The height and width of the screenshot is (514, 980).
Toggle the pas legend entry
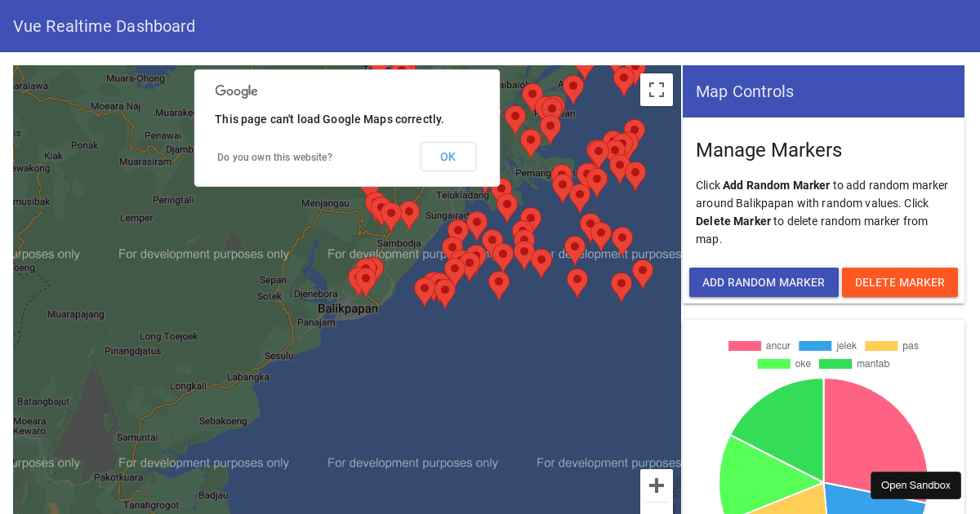[892, 346]
